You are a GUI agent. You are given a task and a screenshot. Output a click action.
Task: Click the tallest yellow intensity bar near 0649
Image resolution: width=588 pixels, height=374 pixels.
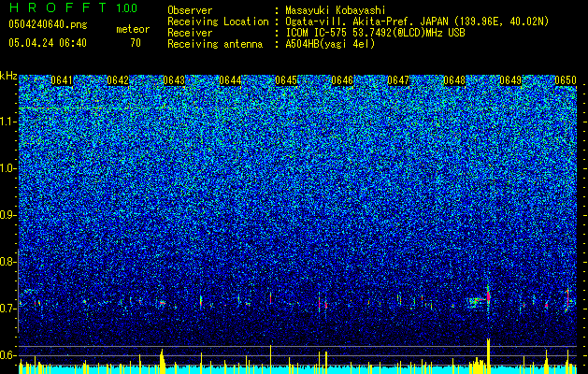(489, 355)
